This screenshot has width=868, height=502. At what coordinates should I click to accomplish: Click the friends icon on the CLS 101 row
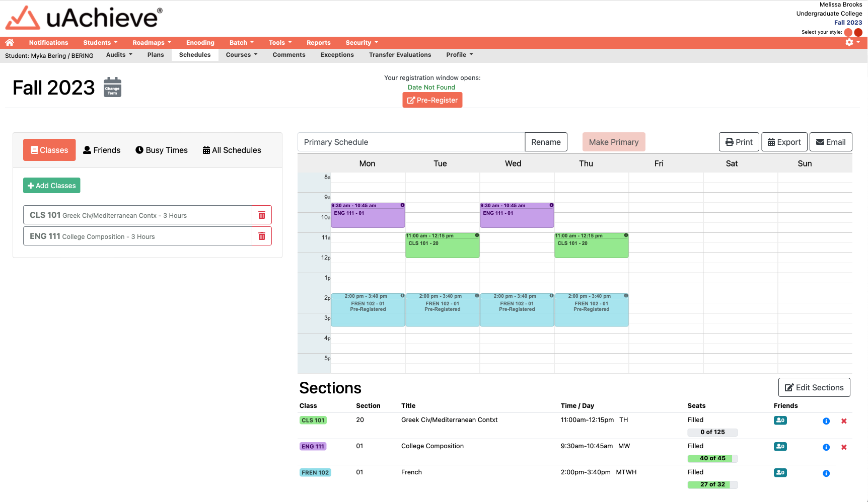[x=780, y=420]
